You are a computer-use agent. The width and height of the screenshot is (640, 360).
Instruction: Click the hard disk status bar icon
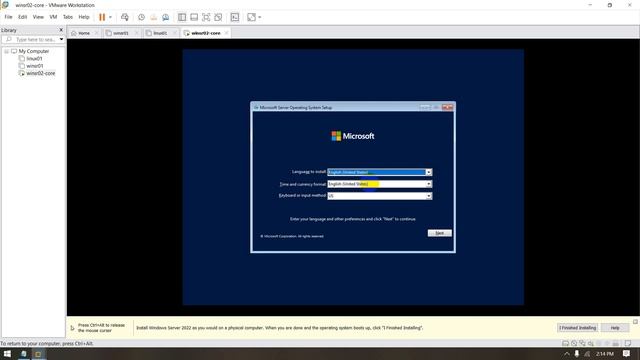565,343
